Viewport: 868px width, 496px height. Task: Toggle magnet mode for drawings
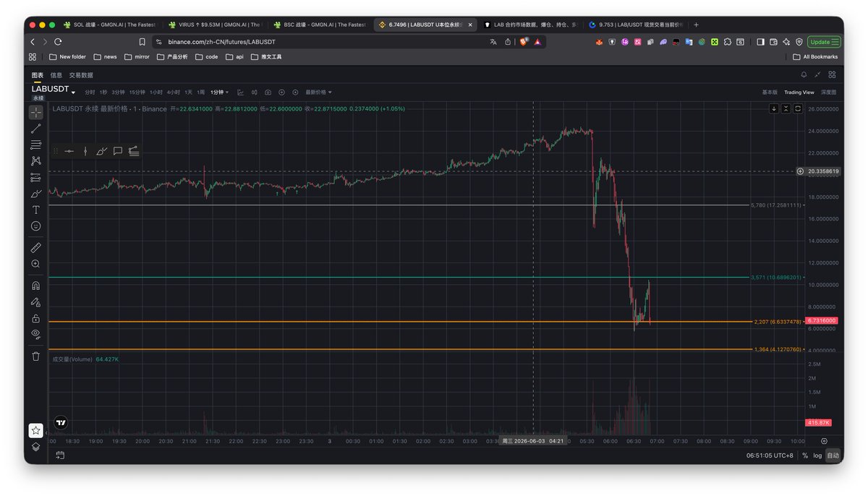pyautogui.click(x=35, y=285)
